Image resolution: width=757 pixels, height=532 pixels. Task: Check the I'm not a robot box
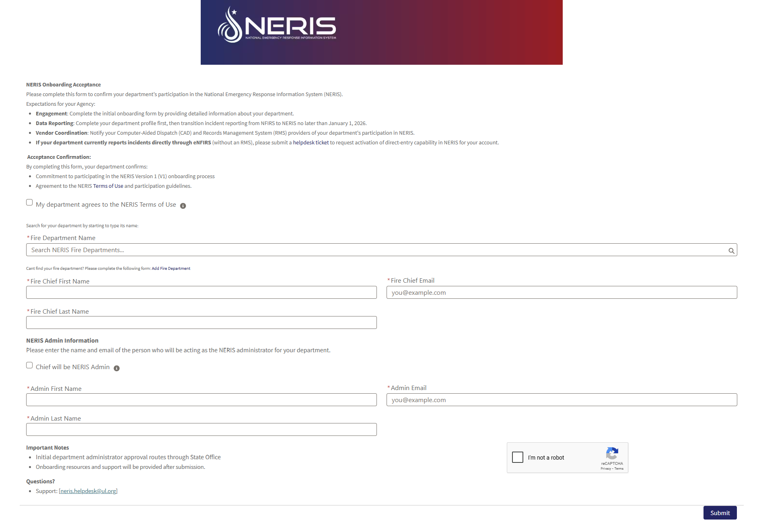click(518, 457)
